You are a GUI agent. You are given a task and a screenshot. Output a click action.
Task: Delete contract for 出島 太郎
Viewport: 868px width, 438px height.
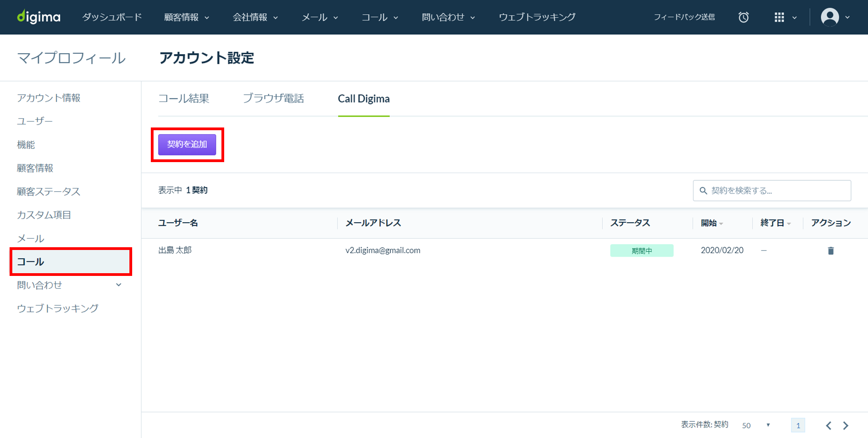[x=831, y=251]
